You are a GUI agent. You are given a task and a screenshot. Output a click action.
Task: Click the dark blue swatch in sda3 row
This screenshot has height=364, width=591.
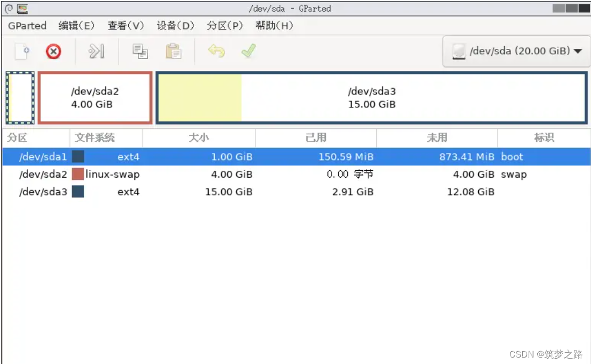click(x=78, y=192)
